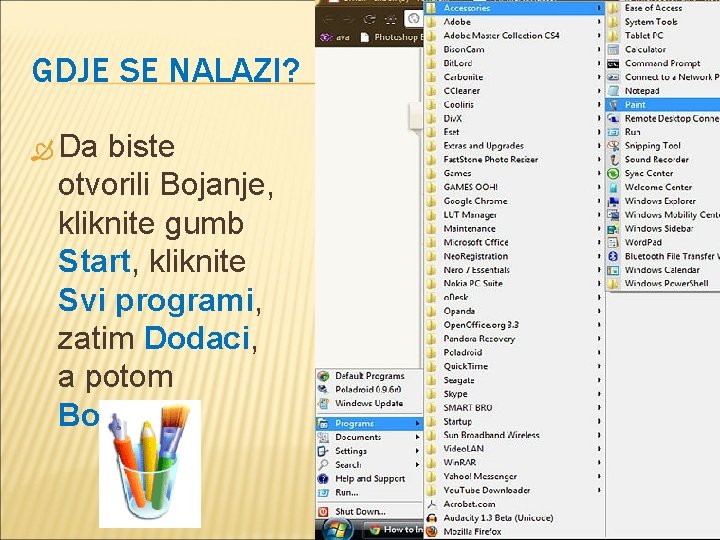This screenshot has width=720, height=540.
Task: Click the Windows Sidebar icon
Action: point(613,229)
